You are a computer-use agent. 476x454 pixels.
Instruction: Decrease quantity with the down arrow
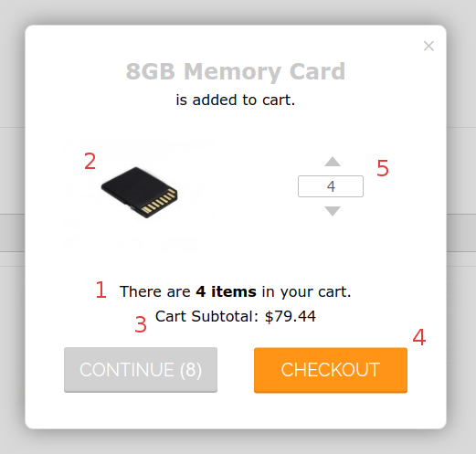pyautogui.click(x=333, y=211)
